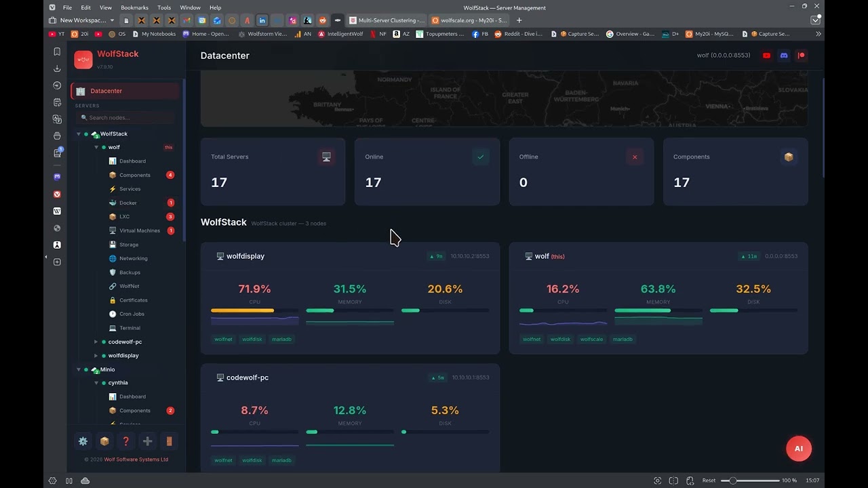This screenshot has height=488, width=868.
Task: Open browser Downloads panel icon
Action: tap(57, 68)
